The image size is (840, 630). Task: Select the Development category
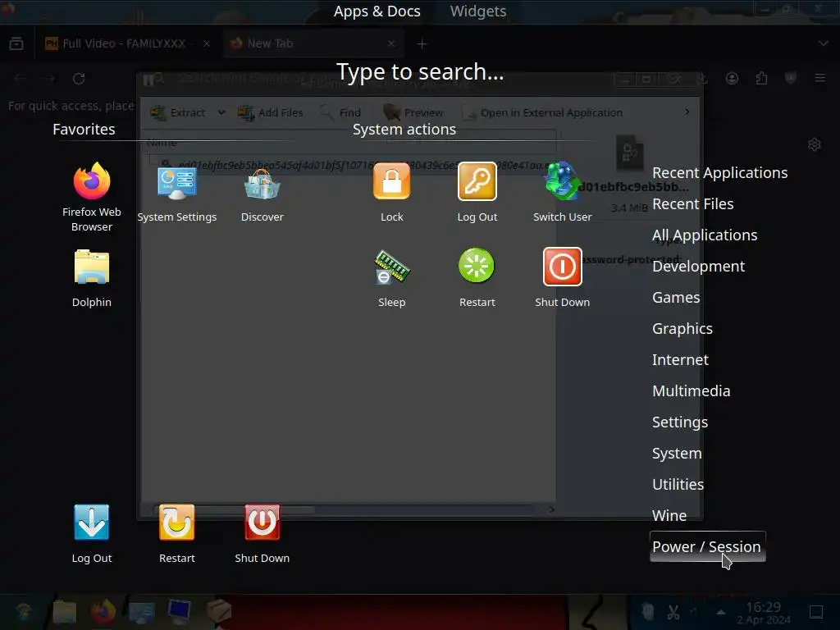point(698,266)
